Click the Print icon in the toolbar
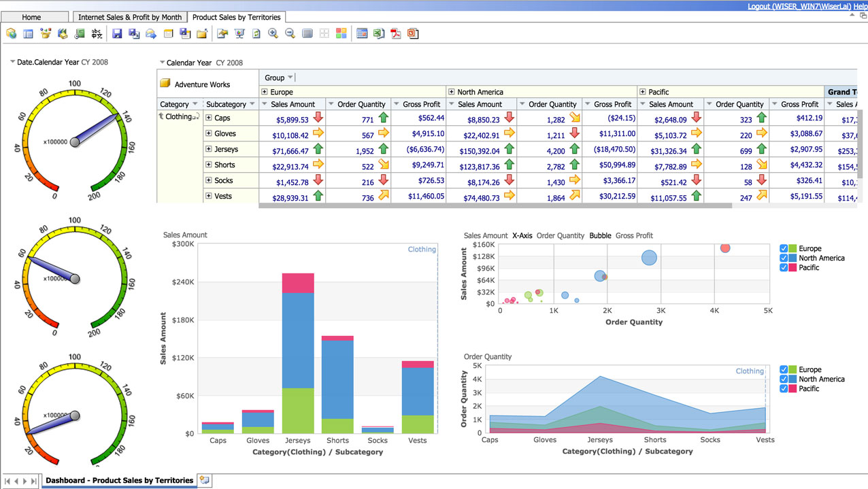Screen dimensions: 868x489 coord(307,32)
